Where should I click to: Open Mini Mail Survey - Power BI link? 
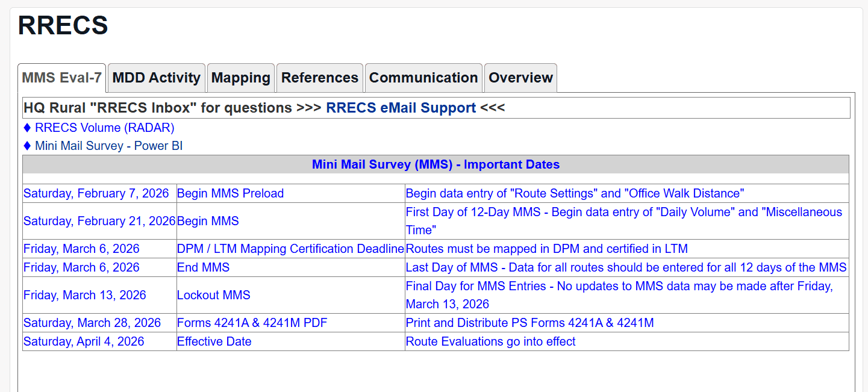coord(108,146)
